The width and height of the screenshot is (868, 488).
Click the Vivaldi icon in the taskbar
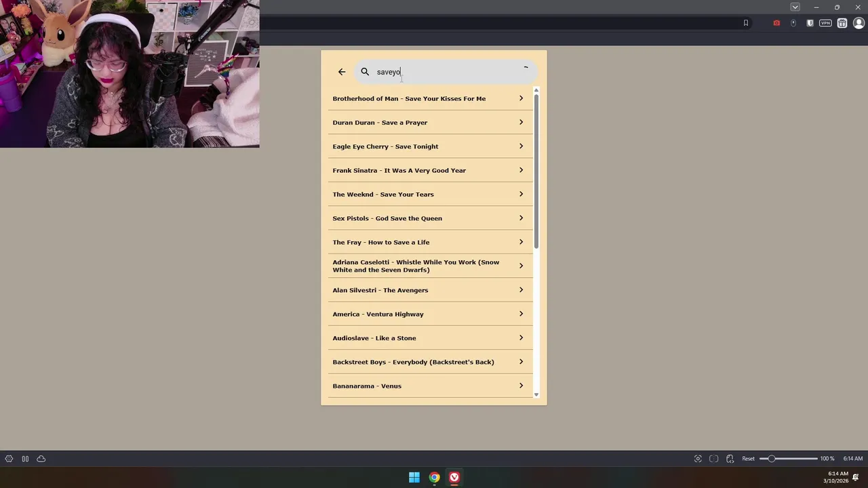click(454, 477)
